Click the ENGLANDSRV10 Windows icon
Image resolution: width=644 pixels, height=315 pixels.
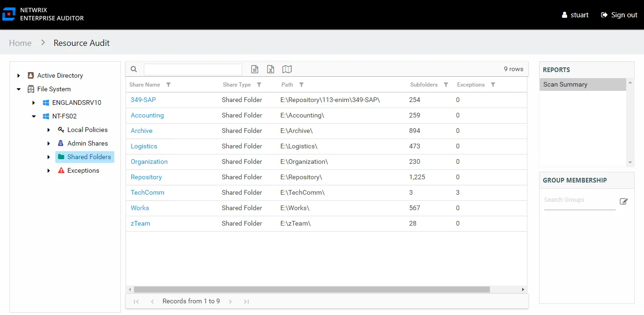46,103
